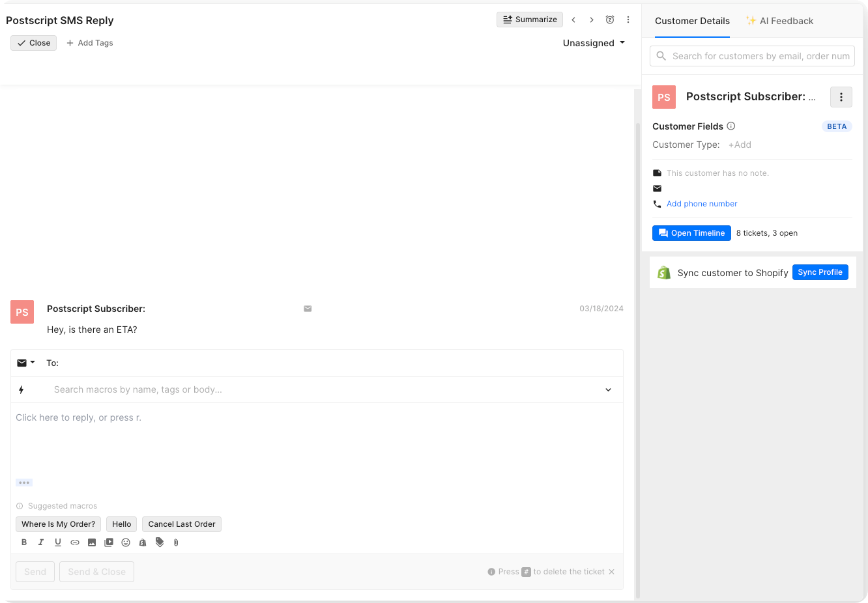Click the 'Hey, is there an ETA?' message
The width and height of the screenshot is (868, 603).
(x=92, y=330)
